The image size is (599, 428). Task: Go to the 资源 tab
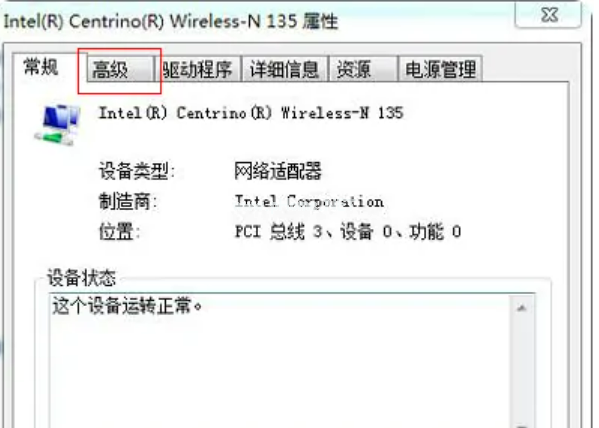tap(363, 69)
